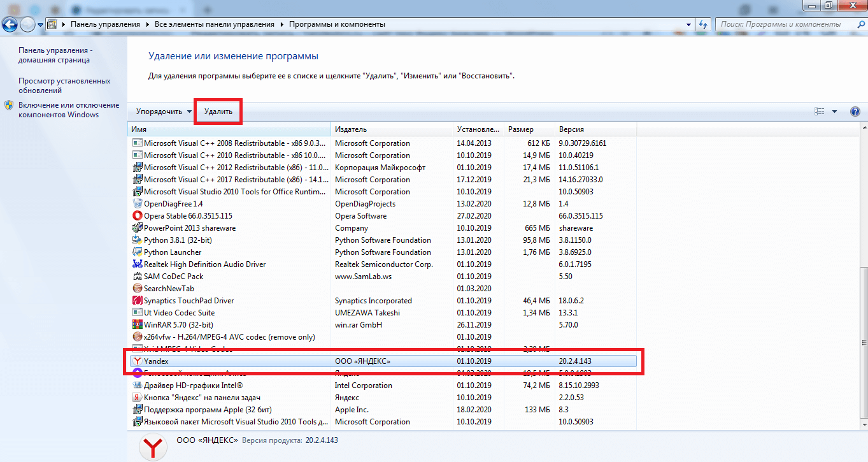Sort by the Издатель column header

pyautogui.click(x=392, y=129)
